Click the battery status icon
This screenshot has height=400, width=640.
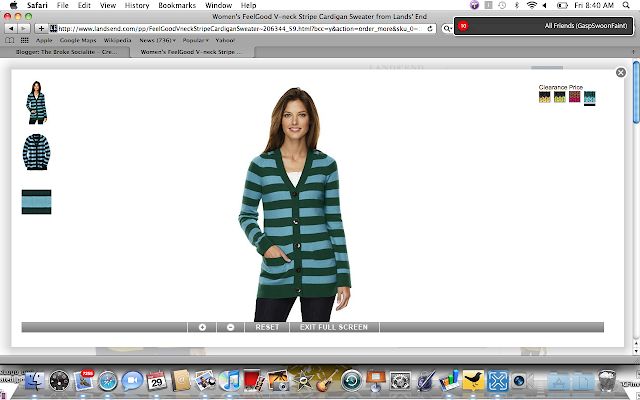click(562, 5)
